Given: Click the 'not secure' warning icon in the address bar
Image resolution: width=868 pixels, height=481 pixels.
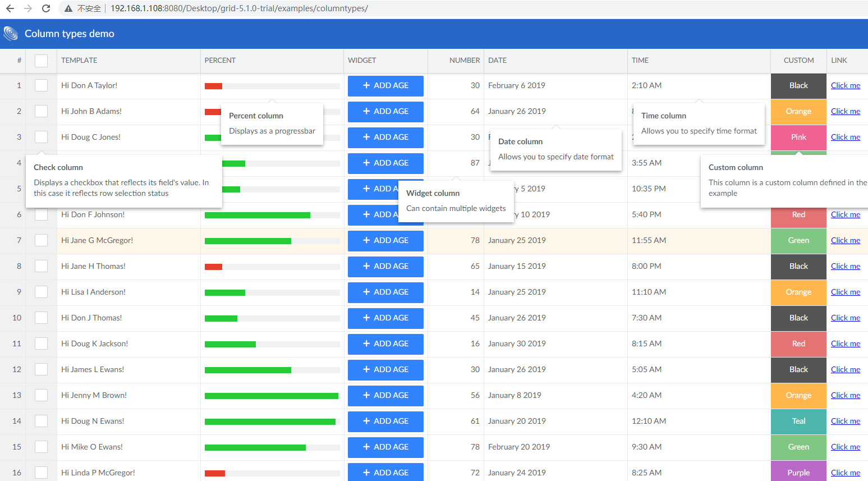Looking at the screenshot, I should pos(68,8).
